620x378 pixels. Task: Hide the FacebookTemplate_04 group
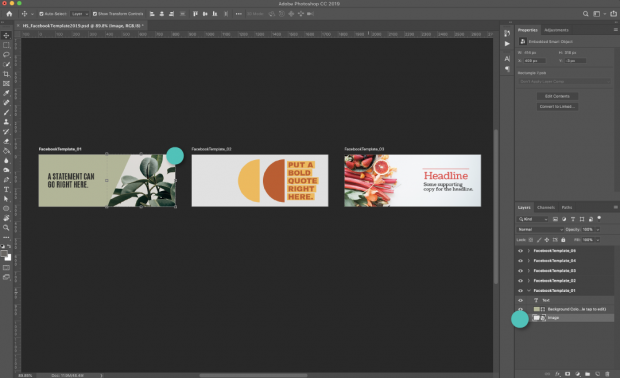[x=520, y=261]
